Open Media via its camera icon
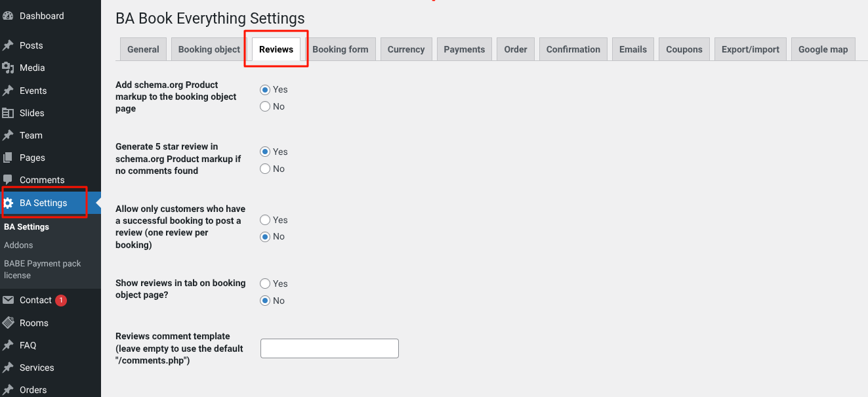 point(8,68)
